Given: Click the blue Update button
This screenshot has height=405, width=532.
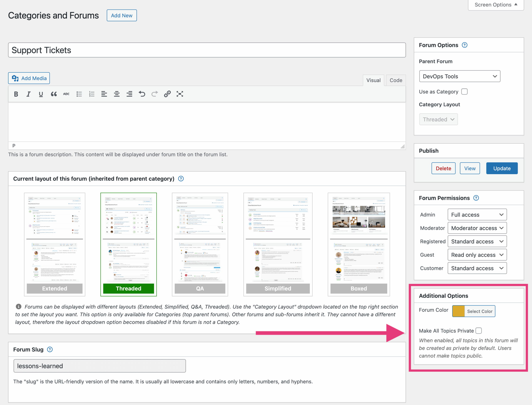Looking at the screenshot, I should pos(502,168).
